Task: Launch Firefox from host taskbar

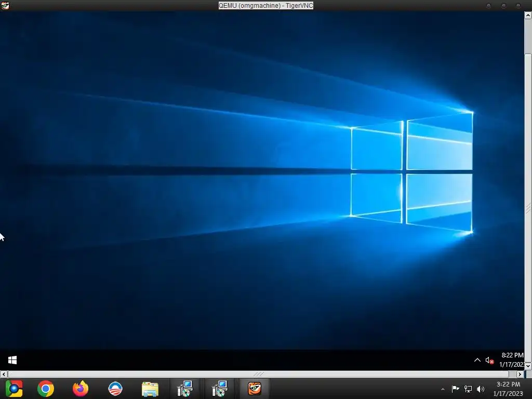Action: pyautogui.click(x=81, y=389)
